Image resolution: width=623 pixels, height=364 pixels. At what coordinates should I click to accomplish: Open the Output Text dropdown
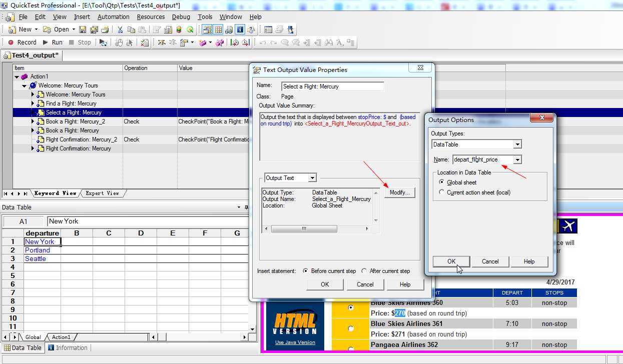(312, 178)
